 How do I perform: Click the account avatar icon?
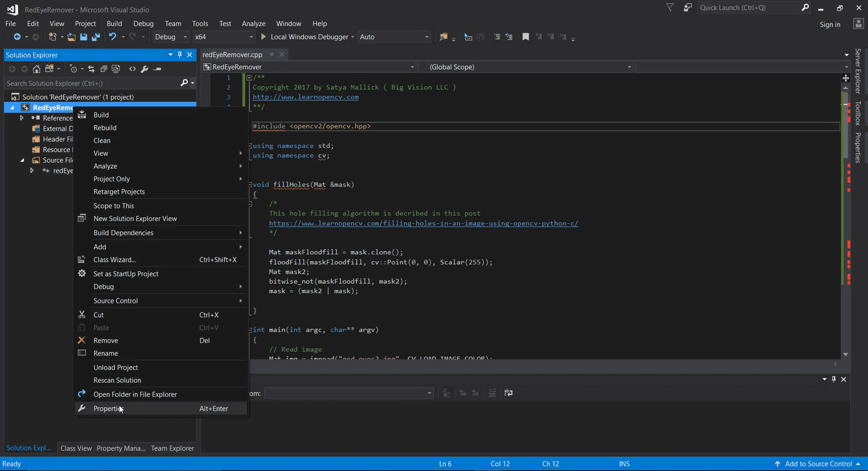tap(859, 24)
